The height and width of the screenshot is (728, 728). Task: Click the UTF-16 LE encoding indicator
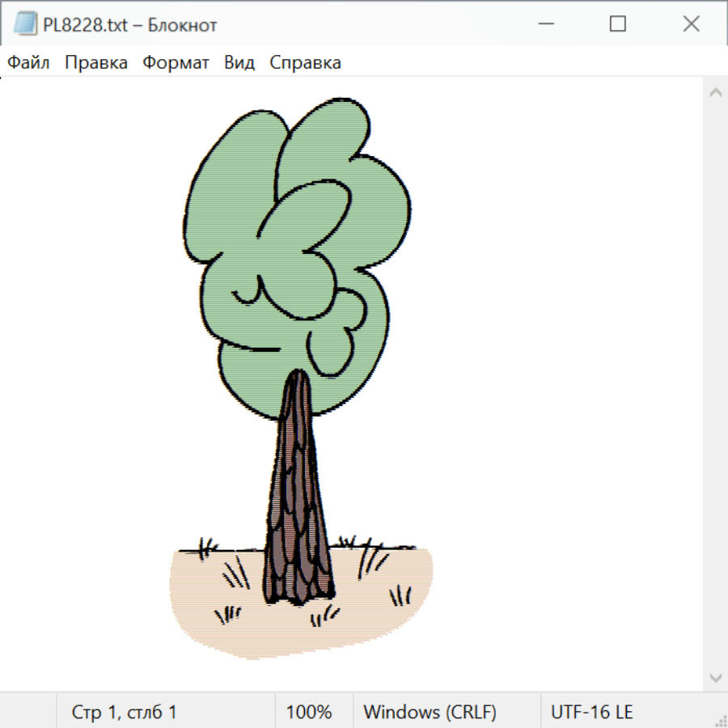(x=591, y=712)
